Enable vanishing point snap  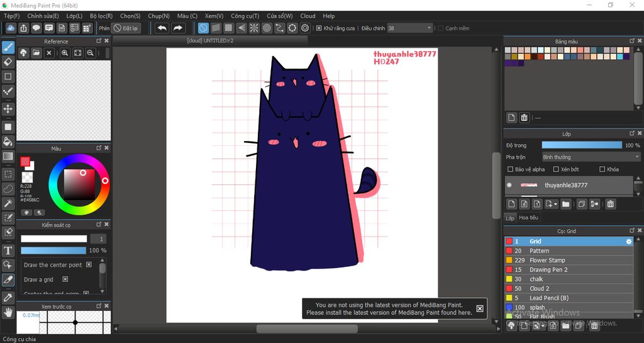tap(241, 28)
